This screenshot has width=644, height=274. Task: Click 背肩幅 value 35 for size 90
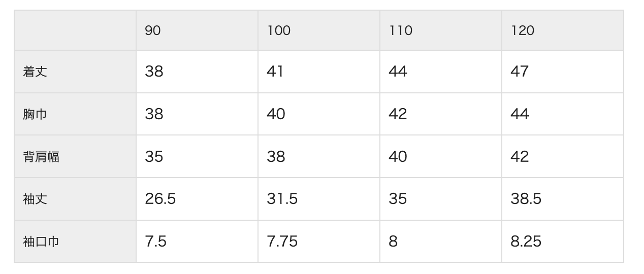pyautogui.click(x=154, y=157)
